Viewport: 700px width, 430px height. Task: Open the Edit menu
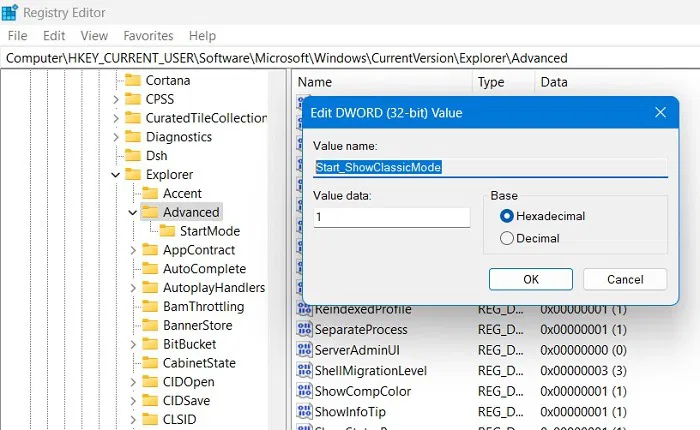[53, 36]
